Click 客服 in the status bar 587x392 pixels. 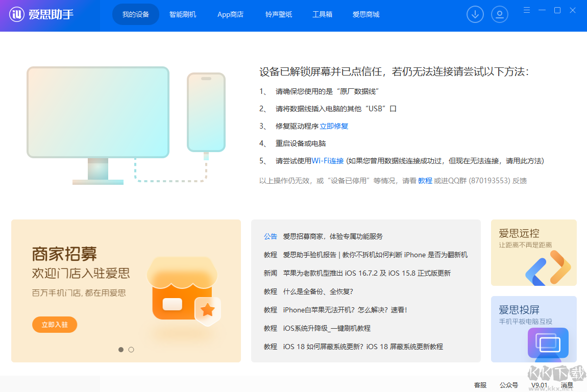coord(480,385)
